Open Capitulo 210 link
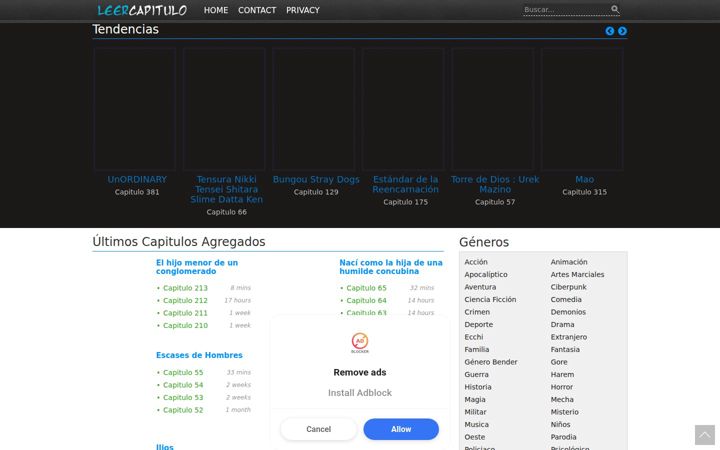This screenshot has width=720, height=450. coord(186,325)
